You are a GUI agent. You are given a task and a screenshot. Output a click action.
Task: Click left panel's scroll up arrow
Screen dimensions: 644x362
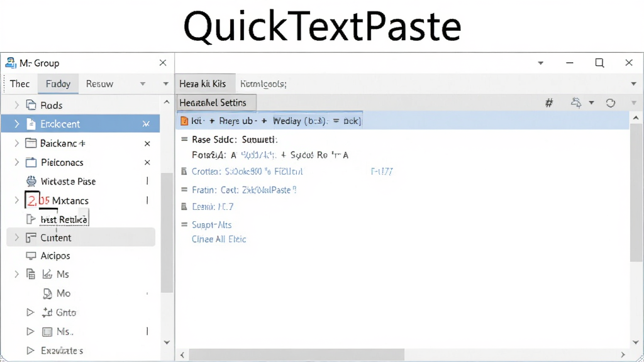(x=167, y=102)
